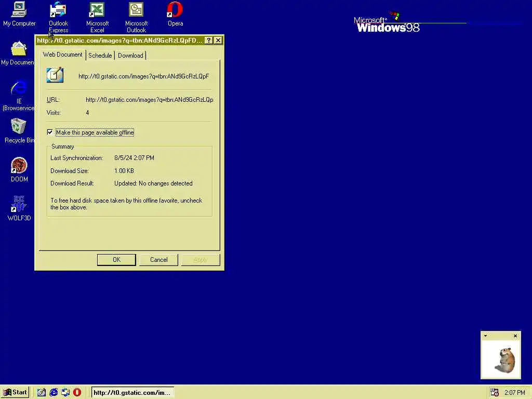Click the Cancel button
The width and height of the screenshot is (532, 399).
click(x=159, y=260)
